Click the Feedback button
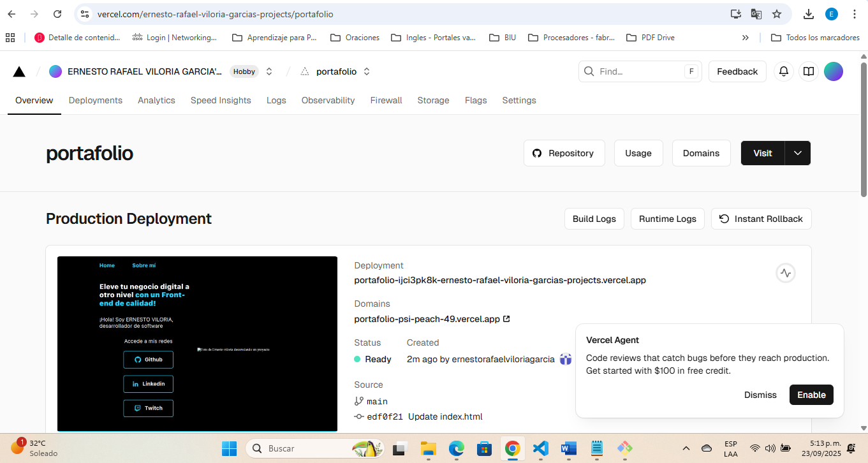Screen dimensions: 868x463 pyautogui.click(x=737, y=71)
